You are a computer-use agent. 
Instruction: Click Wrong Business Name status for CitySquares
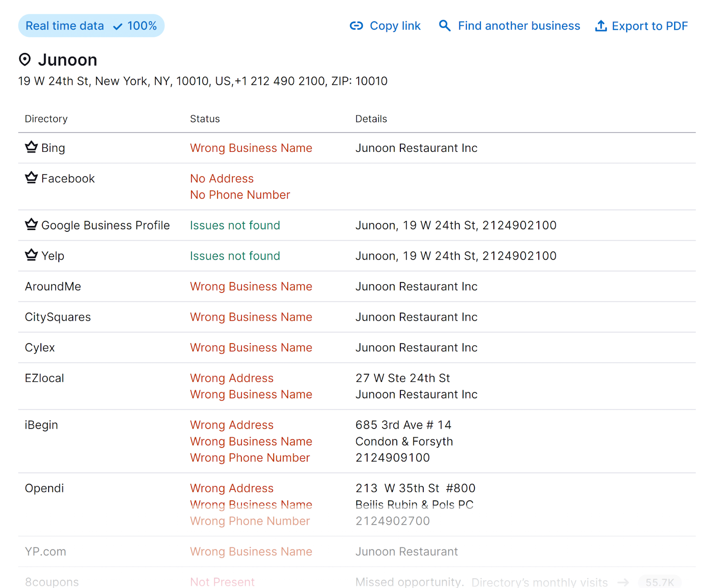(251, 317)
